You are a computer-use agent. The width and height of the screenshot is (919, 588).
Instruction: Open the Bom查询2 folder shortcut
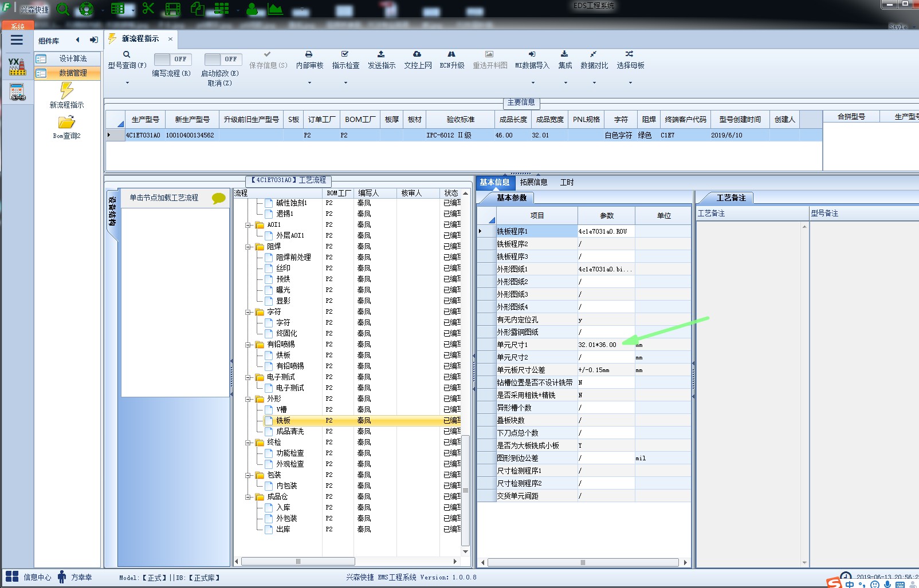[x=67, y=127]
